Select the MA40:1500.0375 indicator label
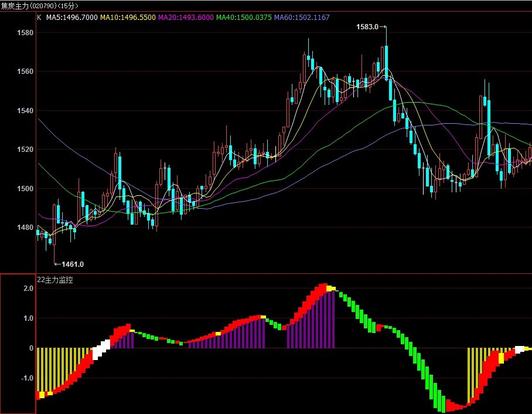This screenshot has height=414, width=532. click(244, 18)
